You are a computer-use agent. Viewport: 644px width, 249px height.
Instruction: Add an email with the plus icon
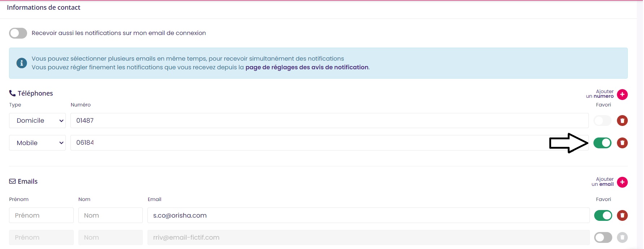click(x=622, y=182)
